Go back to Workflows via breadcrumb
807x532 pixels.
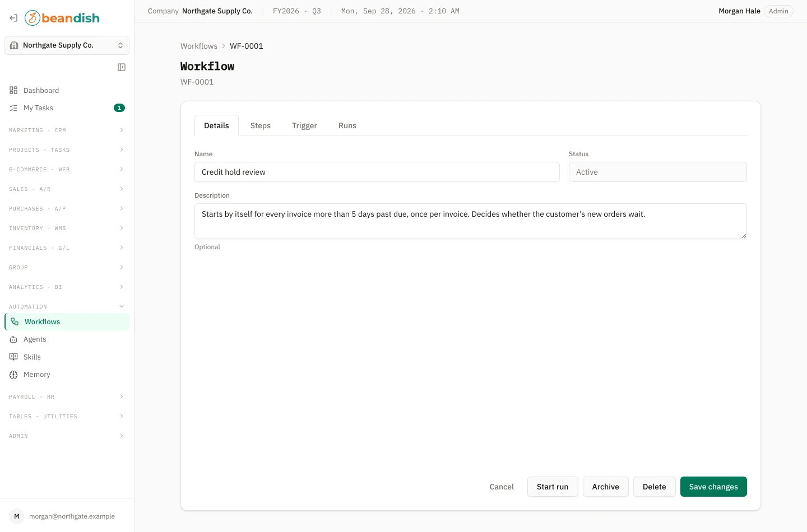tap(199, 46)
